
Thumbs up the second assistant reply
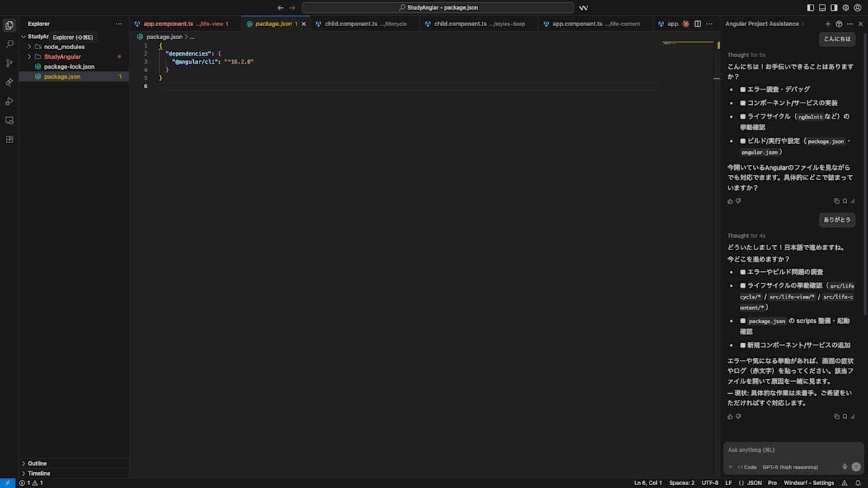[x=730, y=416]
